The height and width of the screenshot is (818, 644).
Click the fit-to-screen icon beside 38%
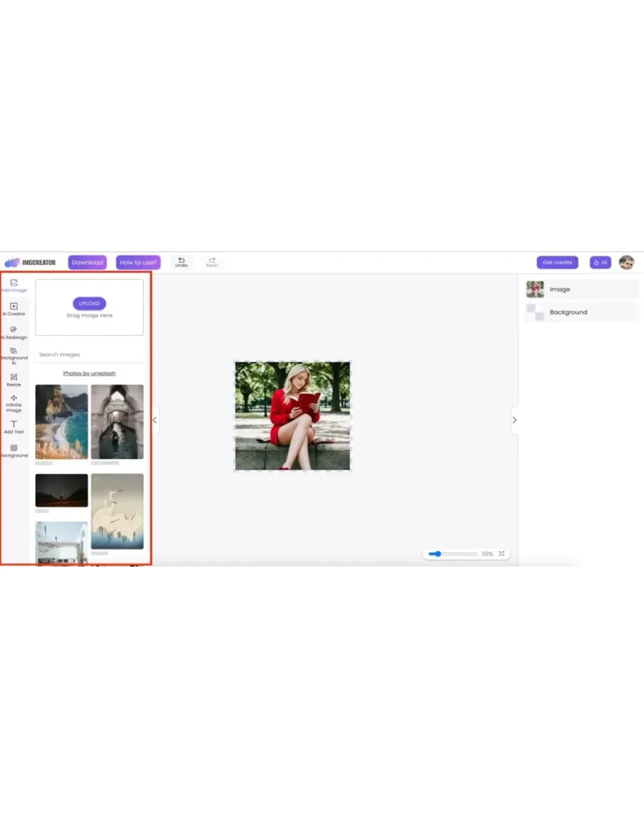[x=502, y=554]
